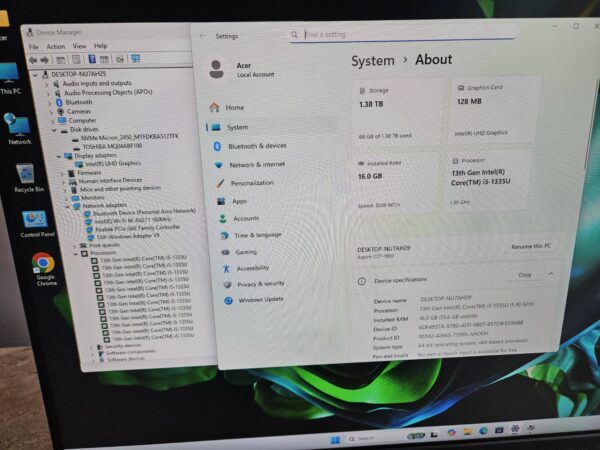Click the Find a setting search box
This screenshot has width=600, height=450.
pyautogui.click(x=404, y=34)
